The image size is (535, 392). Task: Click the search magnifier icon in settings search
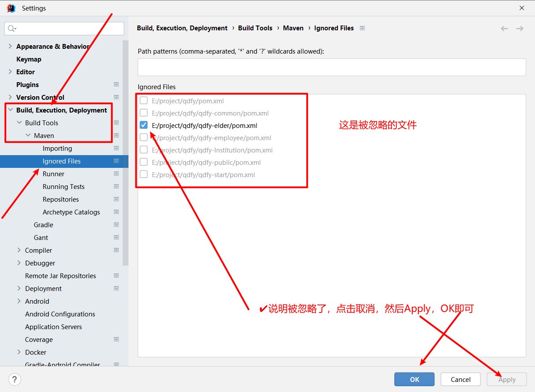tap(12, 29)
